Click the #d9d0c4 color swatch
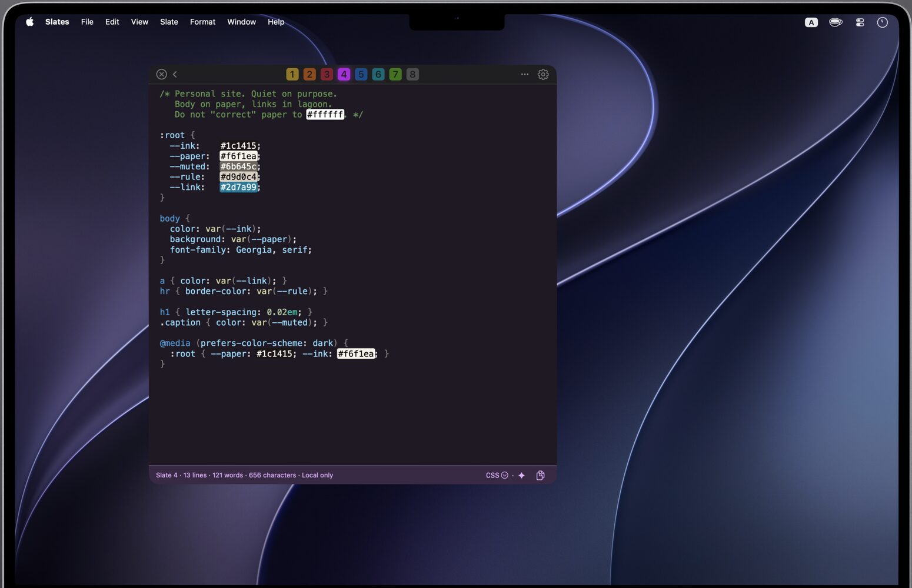This screenshot has width=912, height=588. [x=238, y=177]
